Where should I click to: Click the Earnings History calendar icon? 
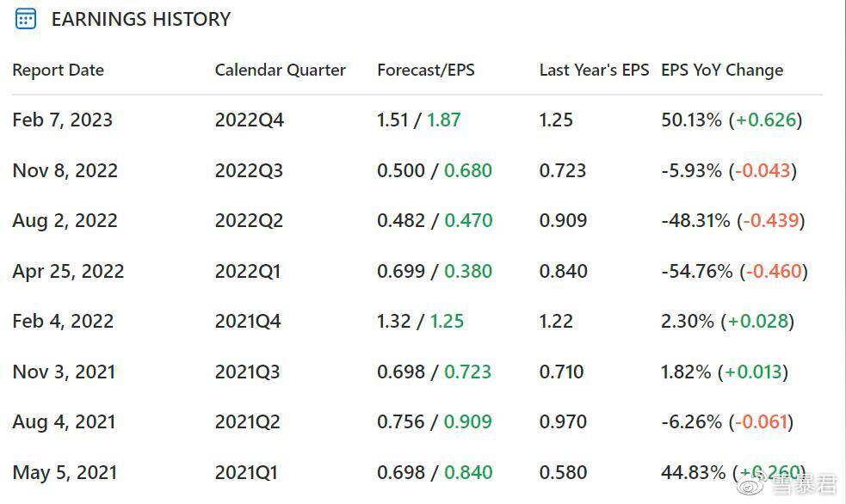25,20
